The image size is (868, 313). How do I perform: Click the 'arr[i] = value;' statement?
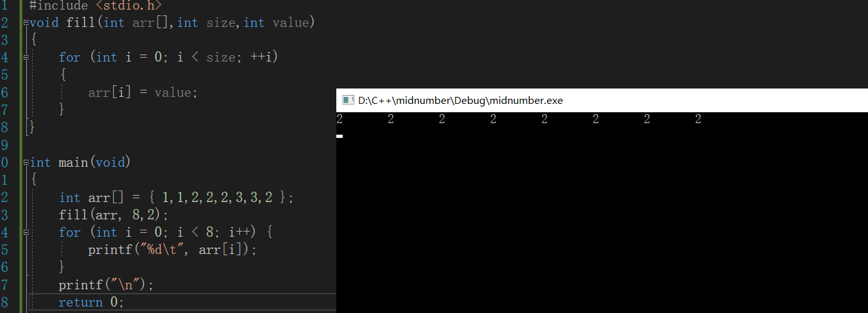143,92
